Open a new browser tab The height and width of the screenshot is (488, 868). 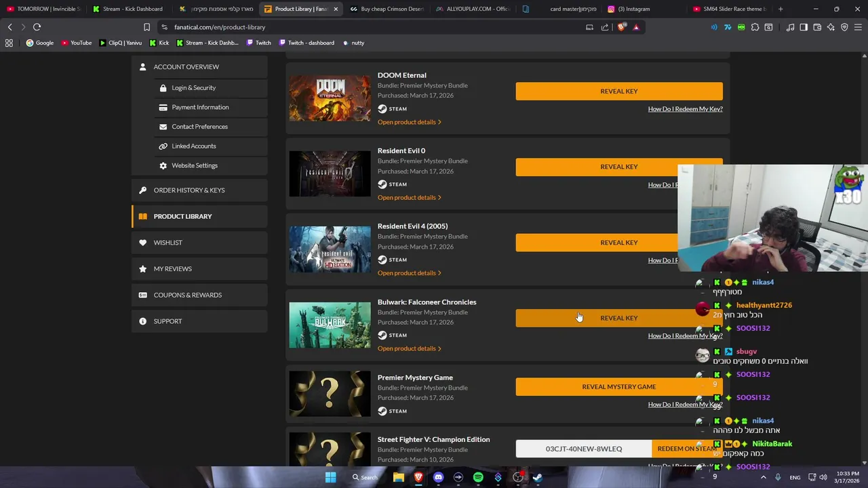(x=781, y=9)
